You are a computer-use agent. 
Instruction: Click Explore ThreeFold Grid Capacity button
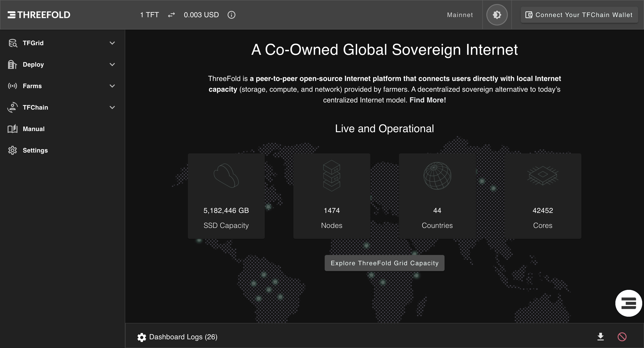click(x=384, y=263)
